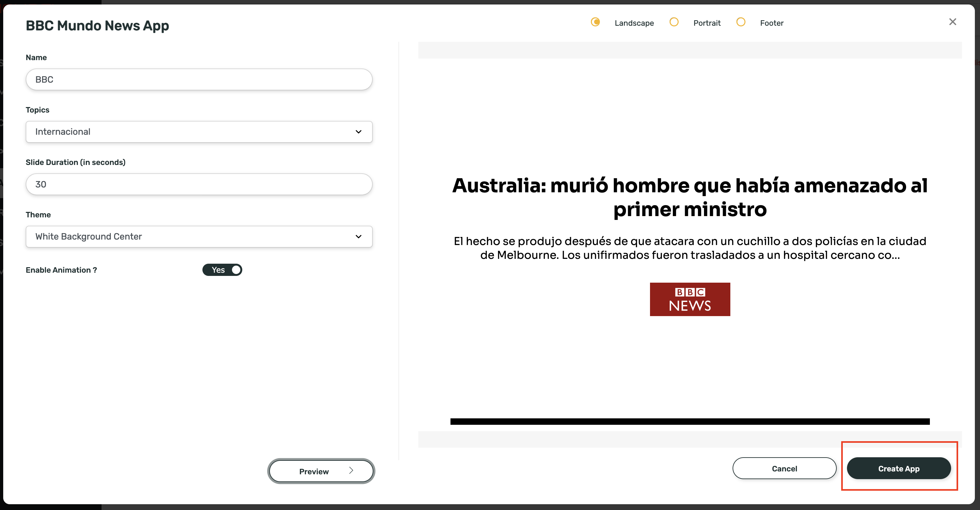Screen dimensions: 980x510
Task: Open the Theme dropdown White Background Center
Action: (x=199, y=236)
